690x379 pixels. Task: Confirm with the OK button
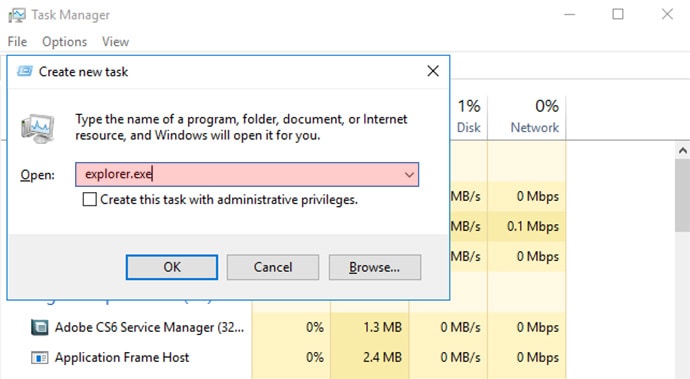click(172, 267)
